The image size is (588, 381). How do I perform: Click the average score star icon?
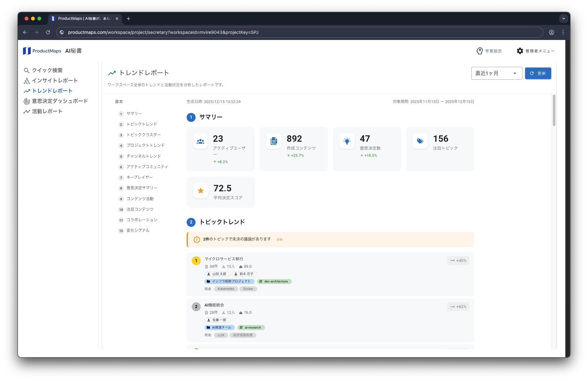coord(201,191)
